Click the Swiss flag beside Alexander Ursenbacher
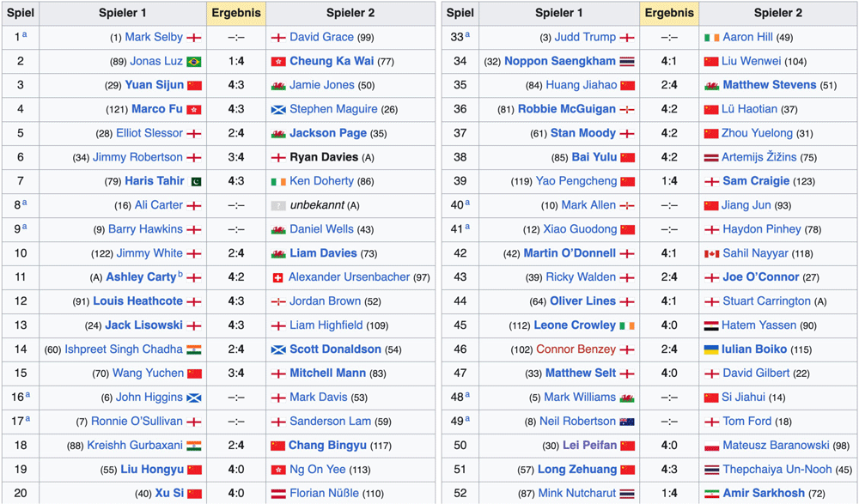 click(277, 277)
